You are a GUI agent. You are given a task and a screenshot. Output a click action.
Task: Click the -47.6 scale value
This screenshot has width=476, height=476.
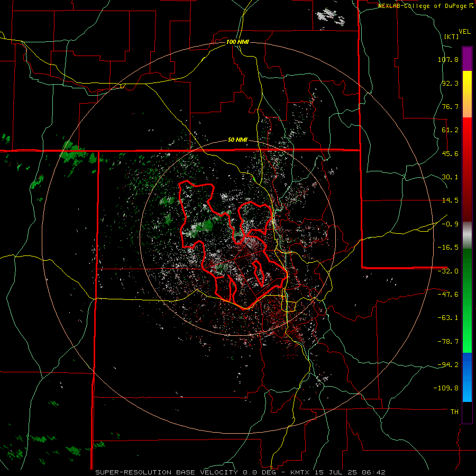click(448, 295)
